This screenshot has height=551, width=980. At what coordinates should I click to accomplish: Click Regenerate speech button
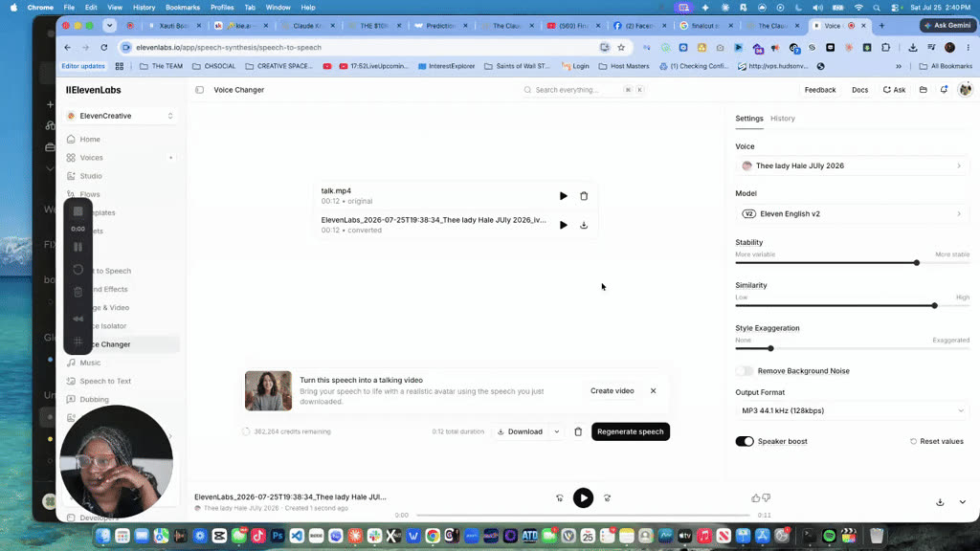pos(630,431)
